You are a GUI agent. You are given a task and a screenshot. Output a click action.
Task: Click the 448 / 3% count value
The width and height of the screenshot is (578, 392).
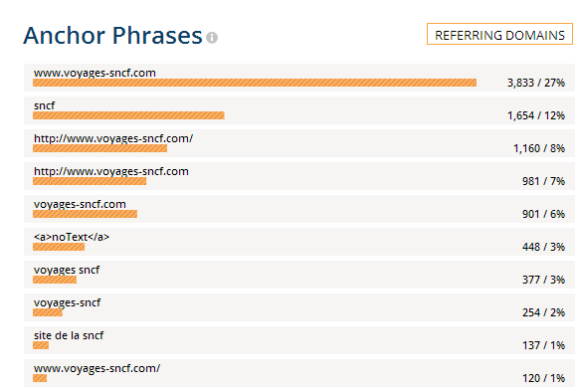click(543, 247)
